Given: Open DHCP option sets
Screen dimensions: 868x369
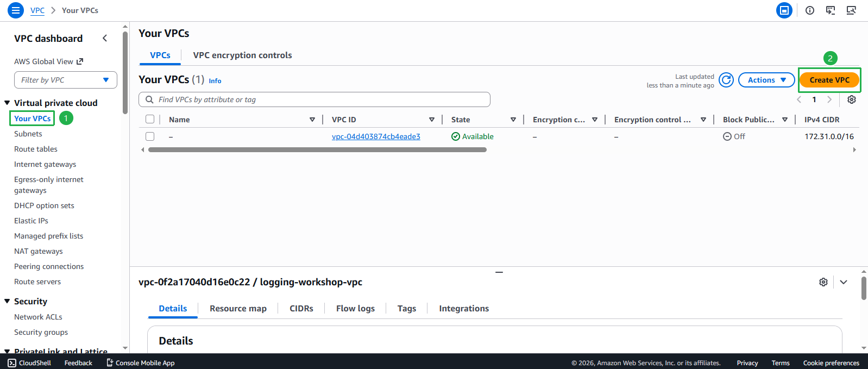Looking at the screenshot, I should [44, 205].
